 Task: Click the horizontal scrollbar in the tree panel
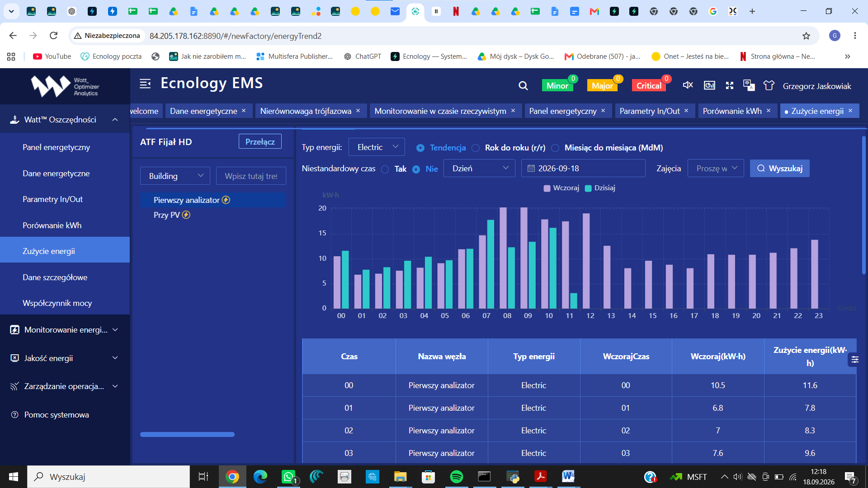click(187, 434)
